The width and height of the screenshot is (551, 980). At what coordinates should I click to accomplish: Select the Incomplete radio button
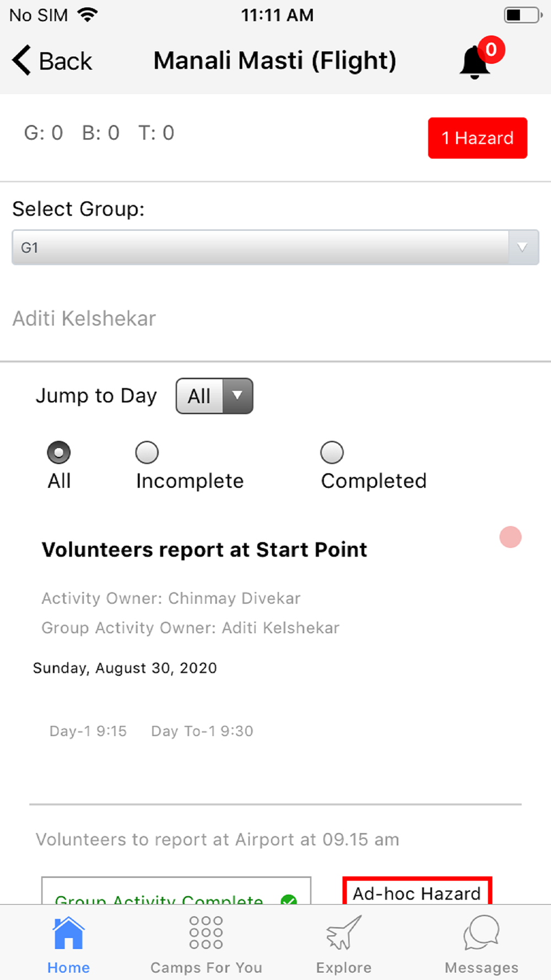point(147,453)
